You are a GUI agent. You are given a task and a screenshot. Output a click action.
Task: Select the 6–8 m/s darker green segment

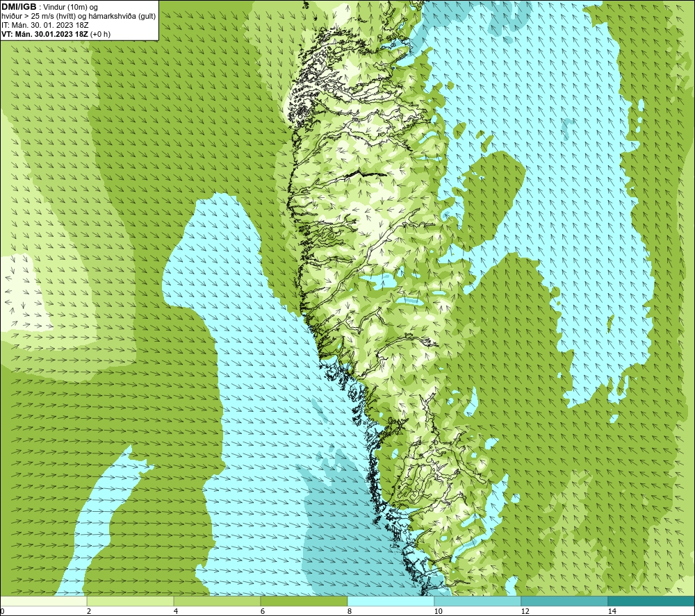304,601
